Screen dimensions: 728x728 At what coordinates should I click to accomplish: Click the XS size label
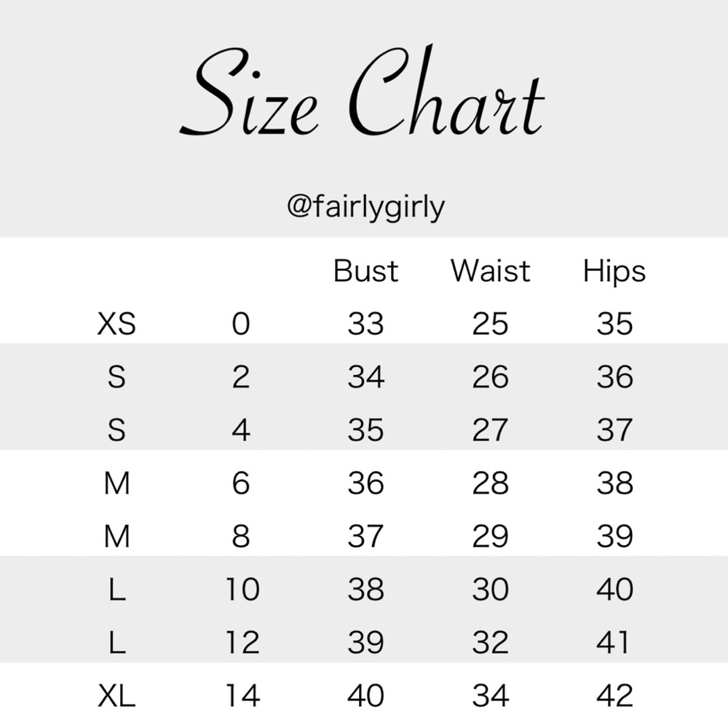(x=116, y=323)
